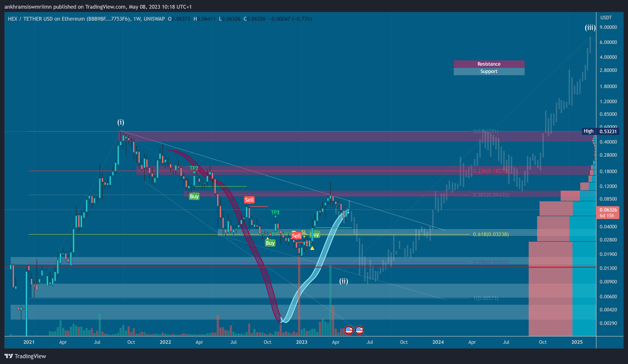Click the Support legend box
This screenshot has height=364, width=628.
[x=489, y=71]
